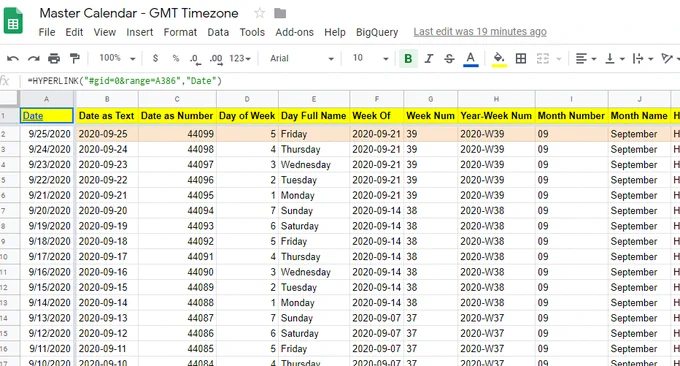
Task: Decrease decimal places
Action: coord(195,59)
